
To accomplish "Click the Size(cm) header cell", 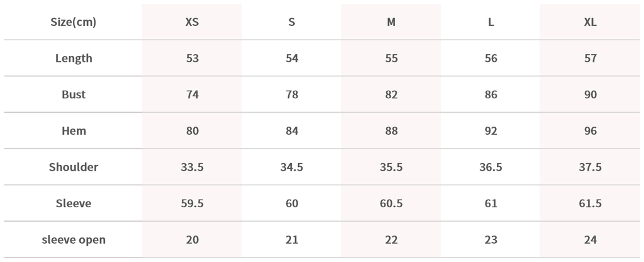I will (74, 22).
